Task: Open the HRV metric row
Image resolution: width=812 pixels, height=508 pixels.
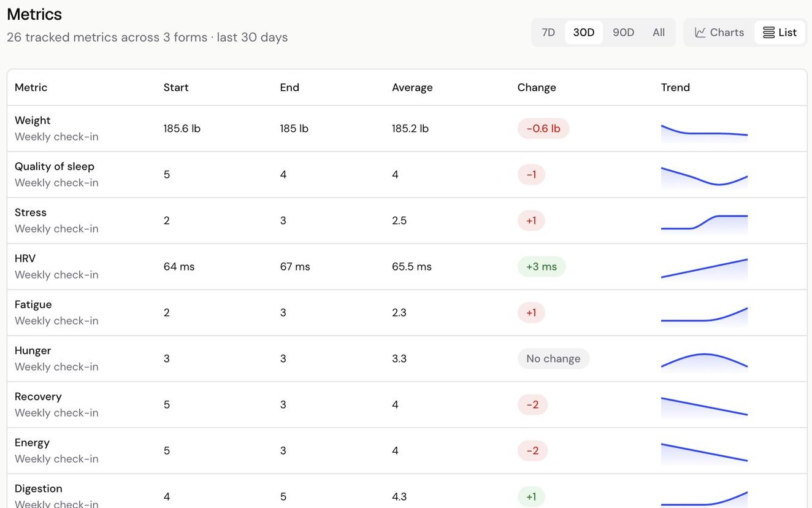Action: tap(407, 267)
